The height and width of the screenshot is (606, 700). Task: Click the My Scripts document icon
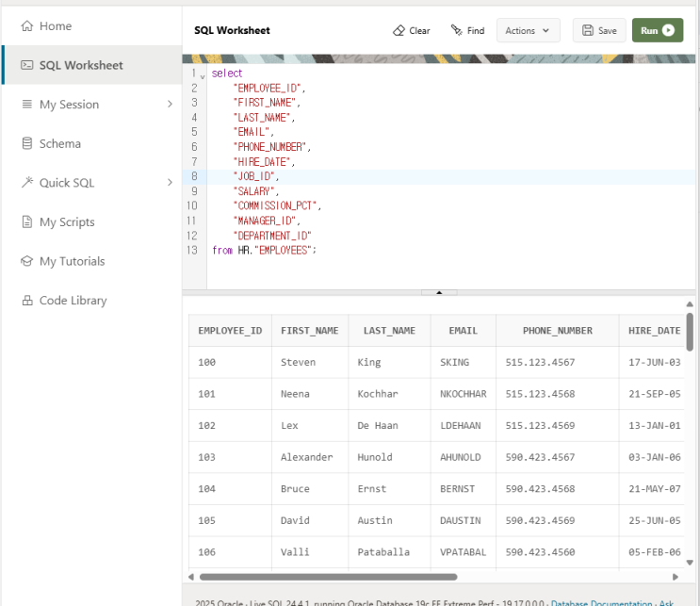[26, 221]
